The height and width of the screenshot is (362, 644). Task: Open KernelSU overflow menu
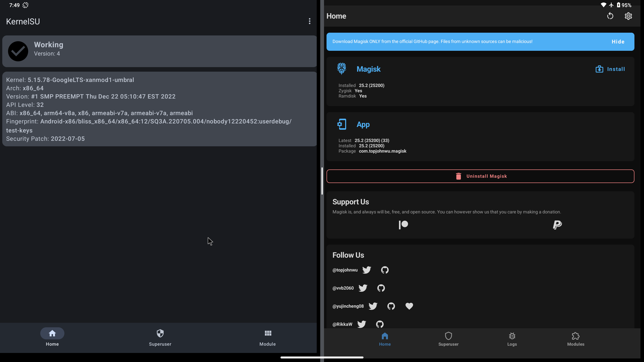pos(309,21)
